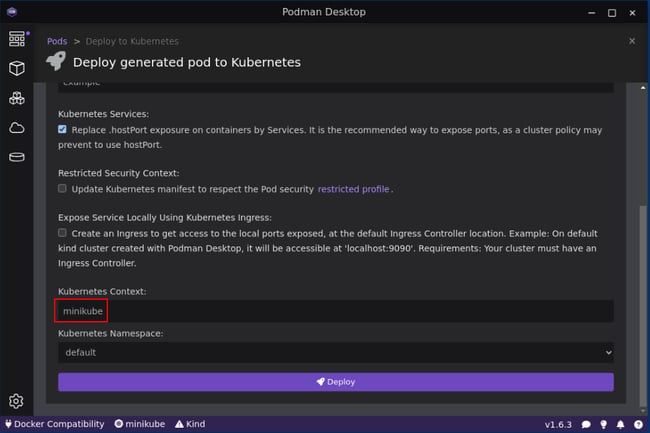Uncheck Replace .hostPort exposure by Services
The height and width of the screenshot is (433, 650).
coord(63,130)
